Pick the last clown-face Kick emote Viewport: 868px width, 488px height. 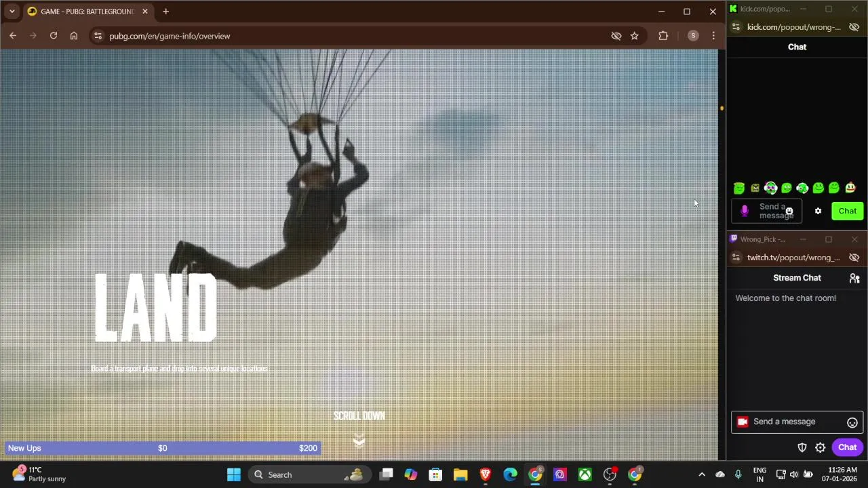tap(850, 188)
